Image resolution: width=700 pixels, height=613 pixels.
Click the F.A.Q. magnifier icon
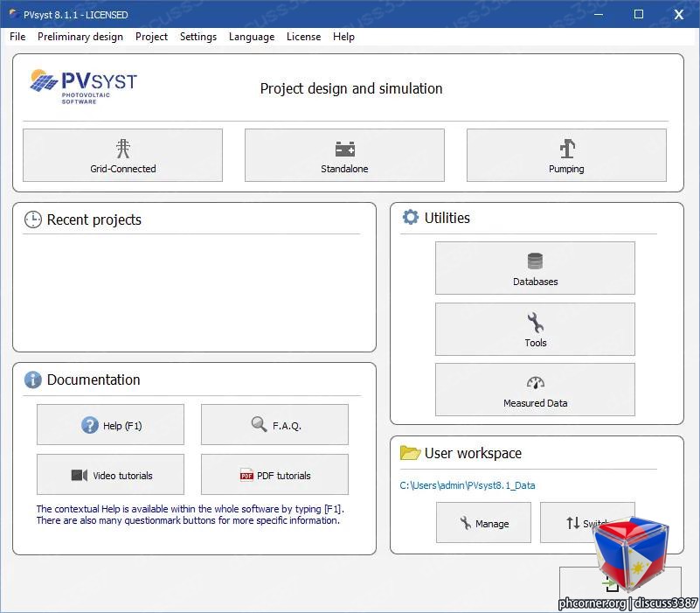(259, 424)
